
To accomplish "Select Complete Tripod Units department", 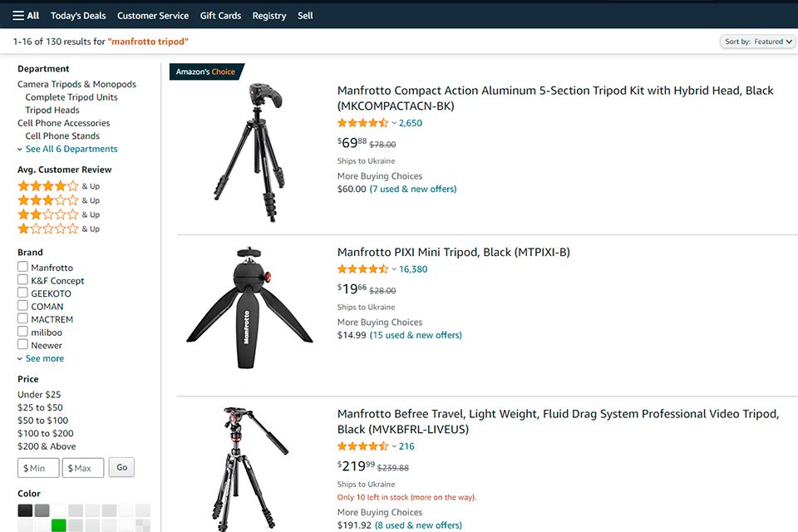I will (71, 97).
